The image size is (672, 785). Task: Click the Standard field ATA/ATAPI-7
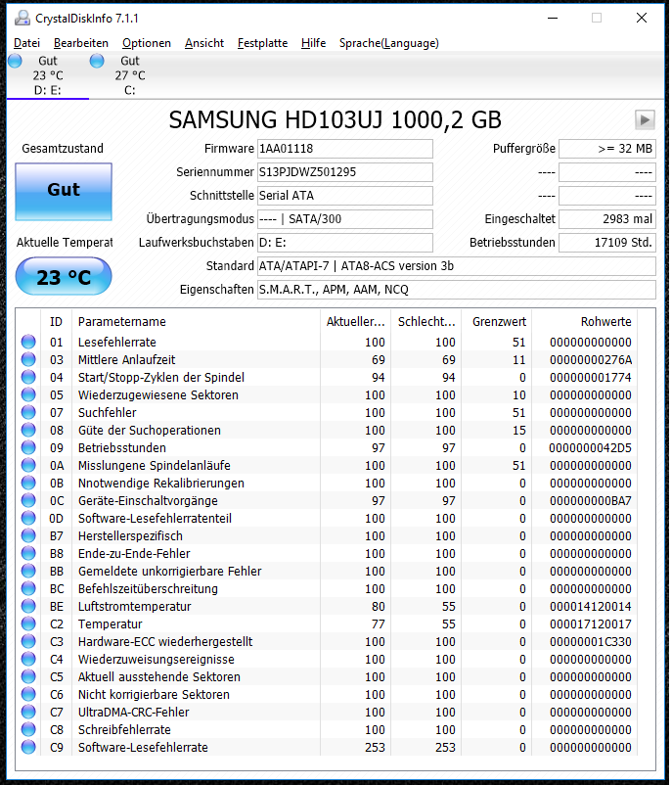point(457,266)
